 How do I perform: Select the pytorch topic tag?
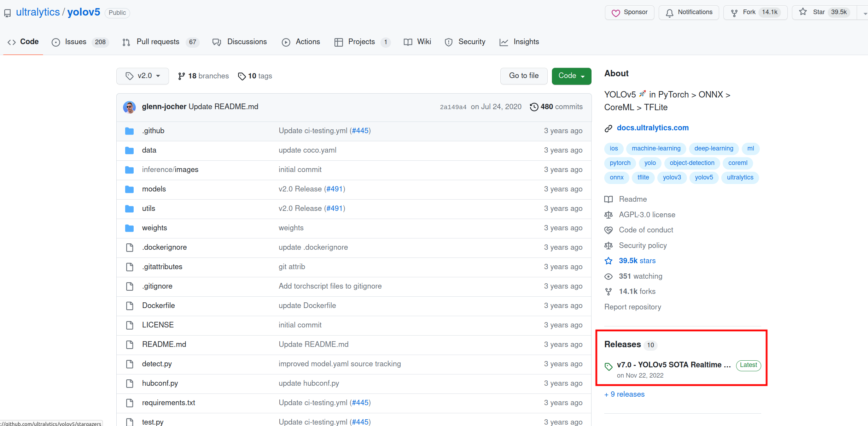(620, 163)
